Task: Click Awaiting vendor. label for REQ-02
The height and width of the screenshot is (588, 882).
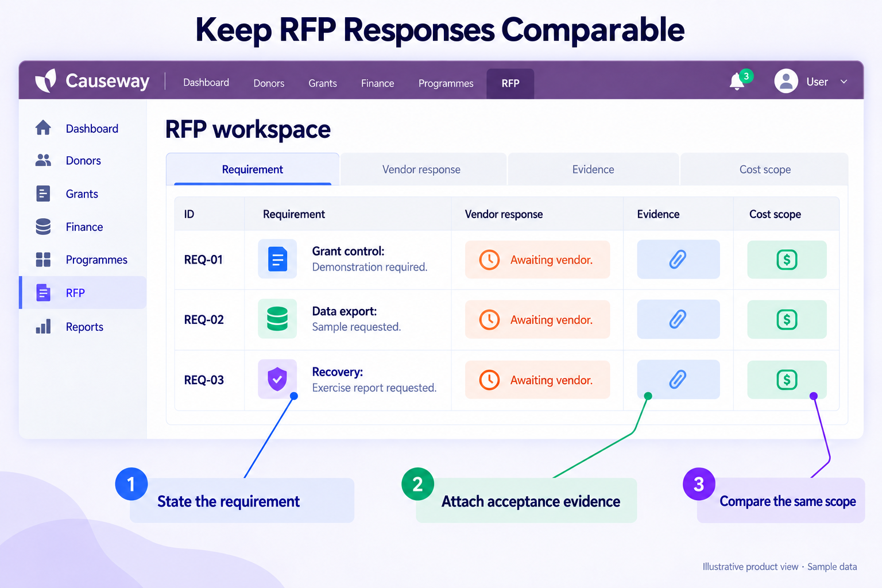Action: (x=551, y=320)
